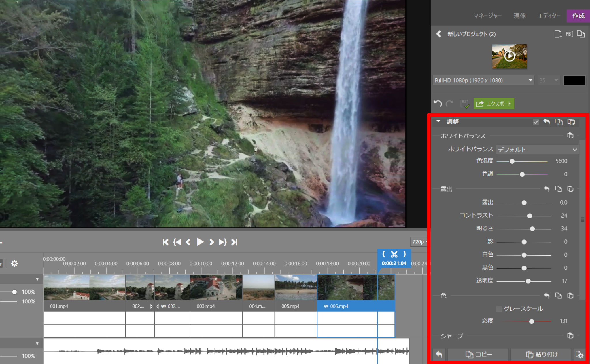This screenshot has width=590, height=364.
Task: Click the new project document icon
Action: [558, 34]
